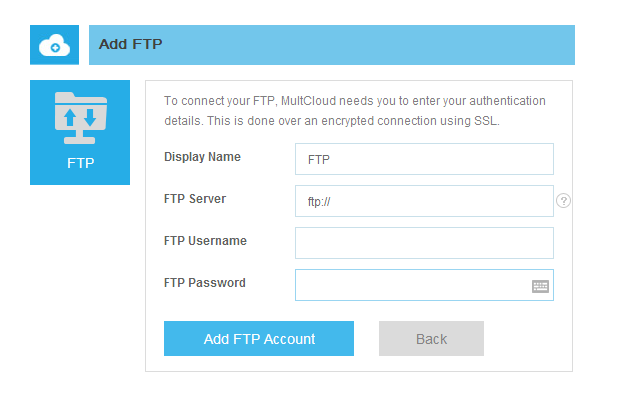The width and height of the screenshot is (617, 417).
Task: Go back using the Back button
Action: [x=431, y=339]
